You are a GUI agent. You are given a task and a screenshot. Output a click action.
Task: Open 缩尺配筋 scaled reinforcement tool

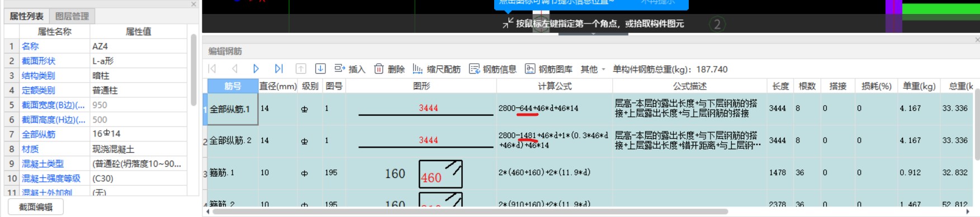[437, 69]
